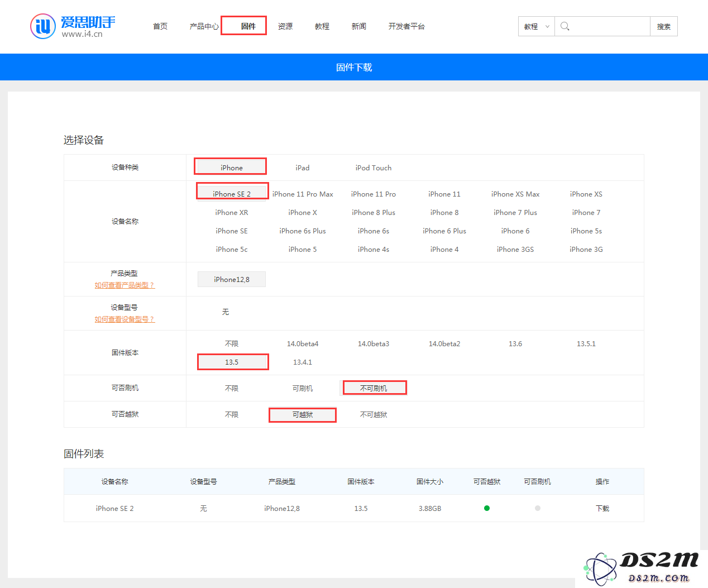Choose iPhone 11 Pro device
This screenshot has height=588, width=708.
tap(374, 194)
